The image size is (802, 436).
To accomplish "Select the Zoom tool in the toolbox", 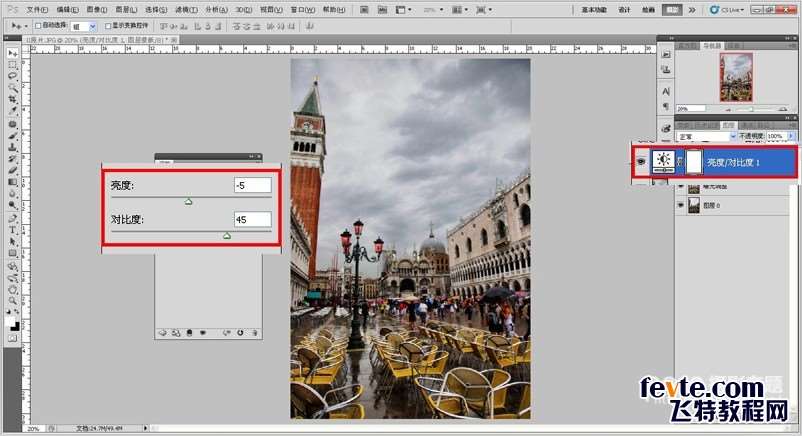I will pos(12,301).
